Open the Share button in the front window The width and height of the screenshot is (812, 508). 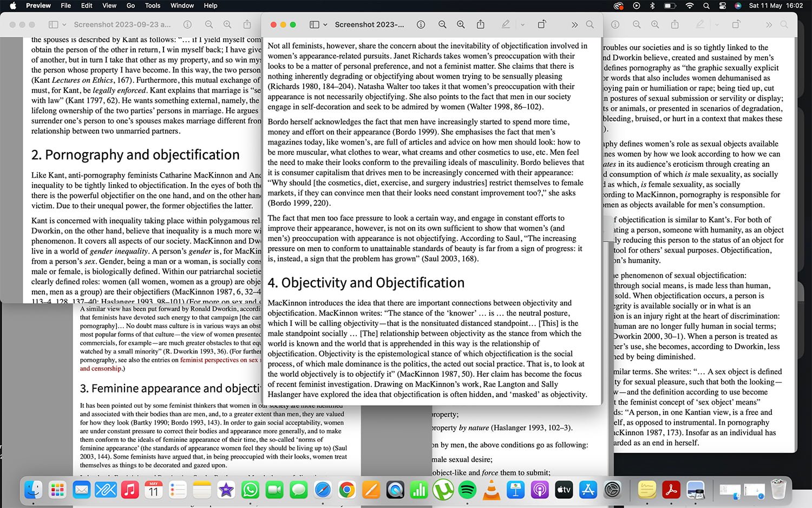pos(480,24)
